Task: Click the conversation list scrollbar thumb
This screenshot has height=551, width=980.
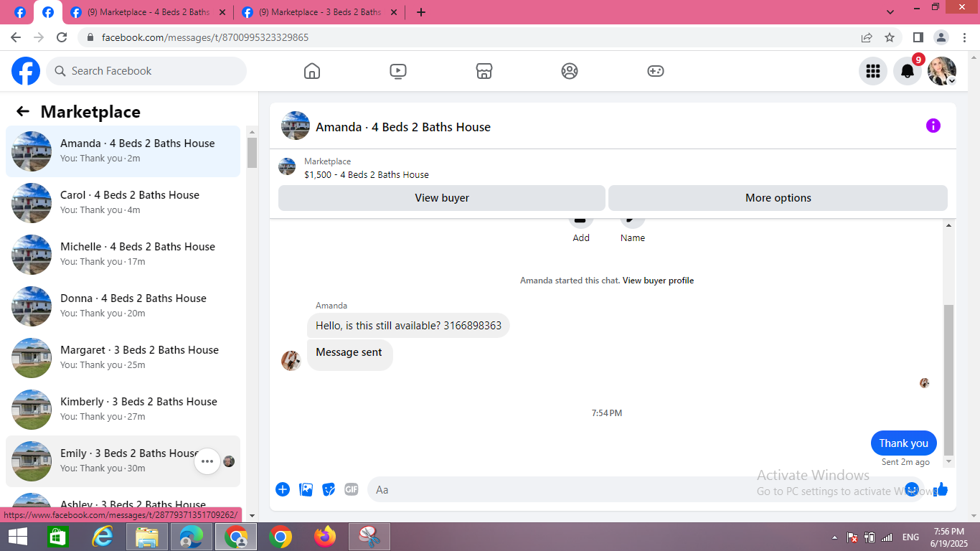Action: pos(252,152)
